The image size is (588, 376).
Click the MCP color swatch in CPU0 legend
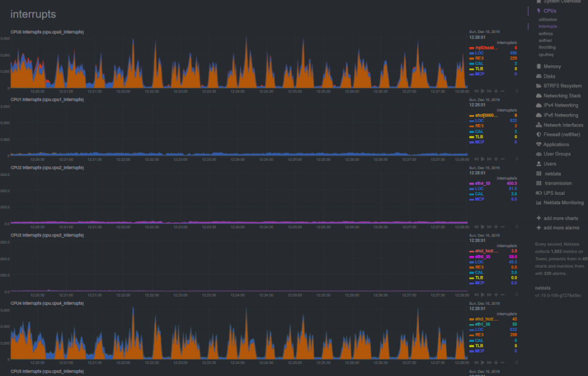pyautogui.click(x=472, y=74)
